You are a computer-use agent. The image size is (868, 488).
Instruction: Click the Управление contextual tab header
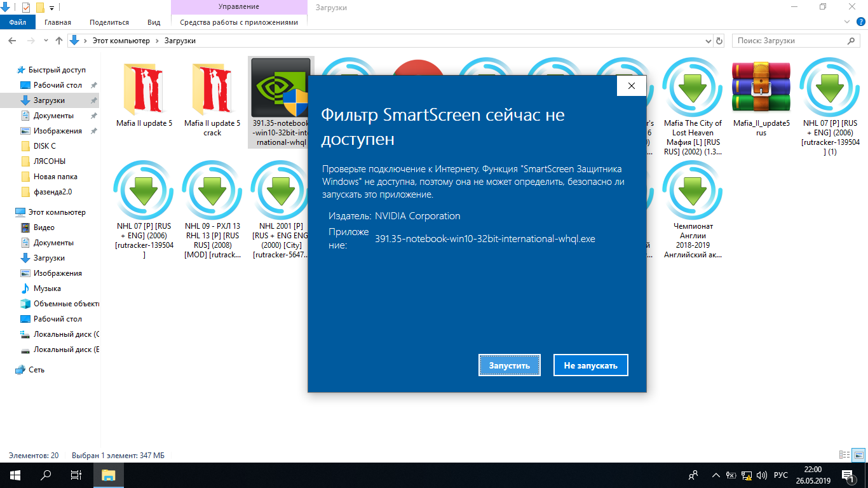point(239,7)
